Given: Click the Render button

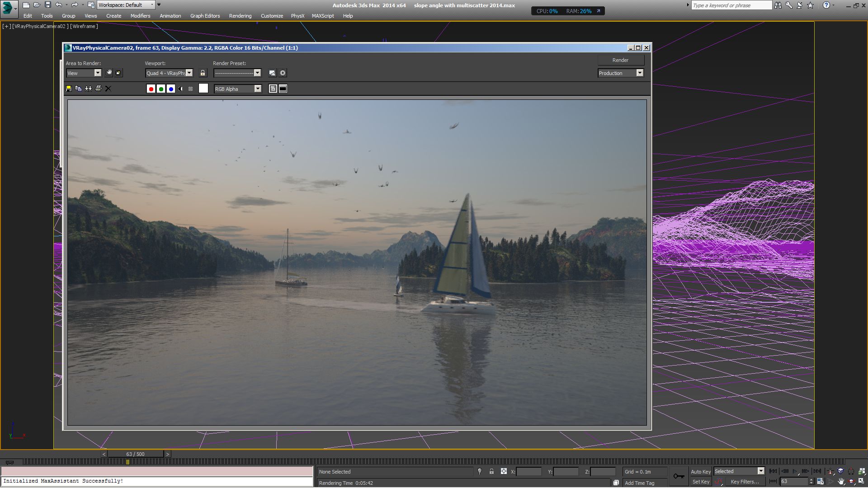Looking at the screenshot, I should click(620, 60).
